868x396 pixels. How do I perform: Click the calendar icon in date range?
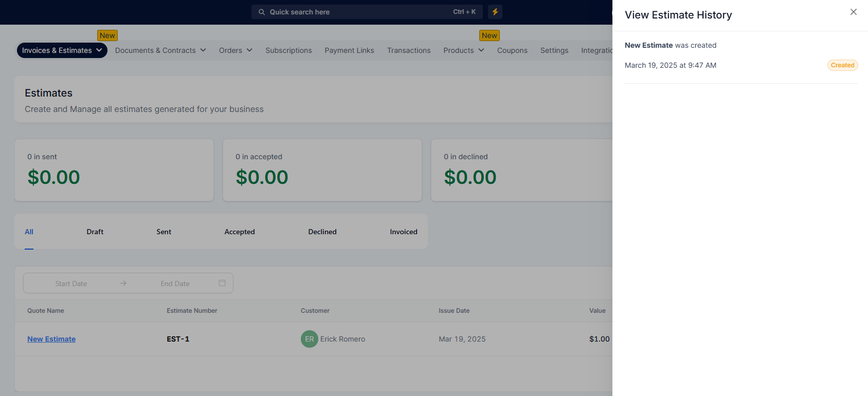click(x=222, y=283)
